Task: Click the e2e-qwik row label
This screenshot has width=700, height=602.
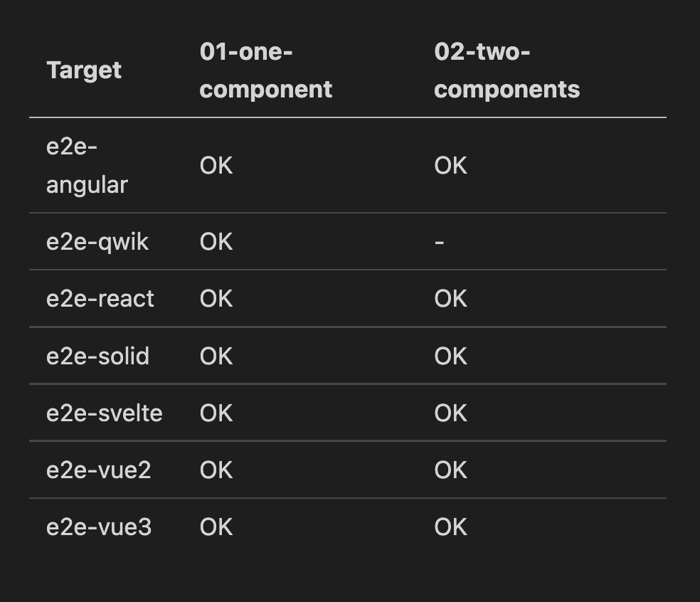Action: (x=97, y=242)
